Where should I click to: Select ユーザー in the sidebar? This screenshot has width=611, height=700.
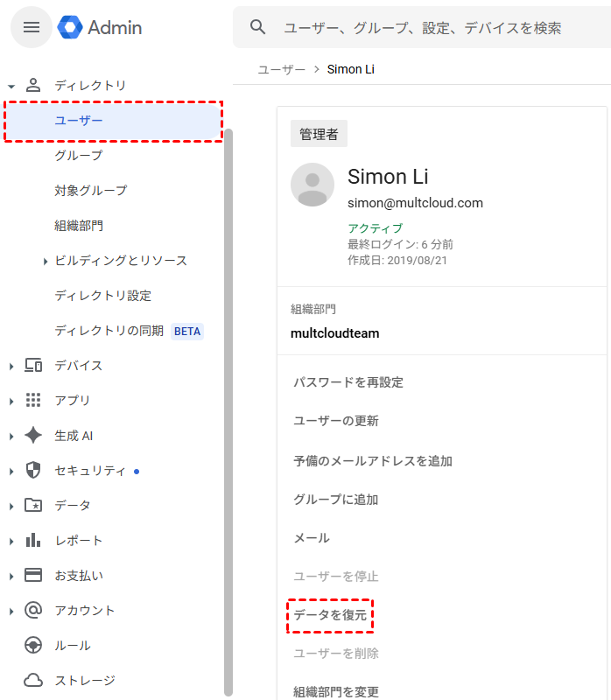(x=114, y=121)
